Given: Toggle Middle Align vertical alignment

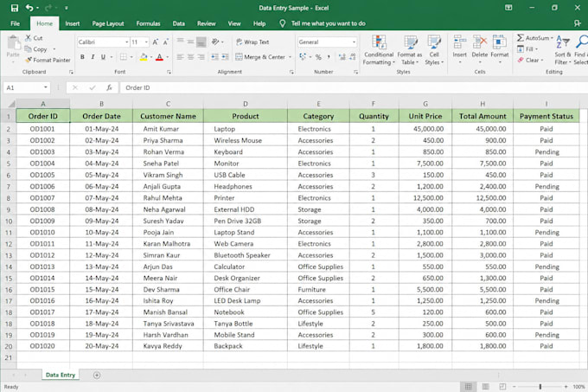Looking at the screenshot, I should tap(191, 42).
